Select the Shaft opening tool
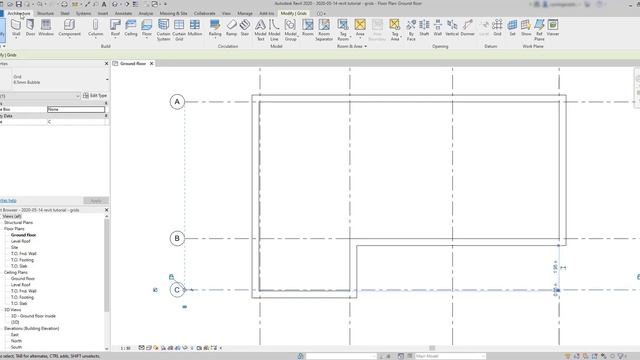The image size is (640, 360). (x=424, y=28)
